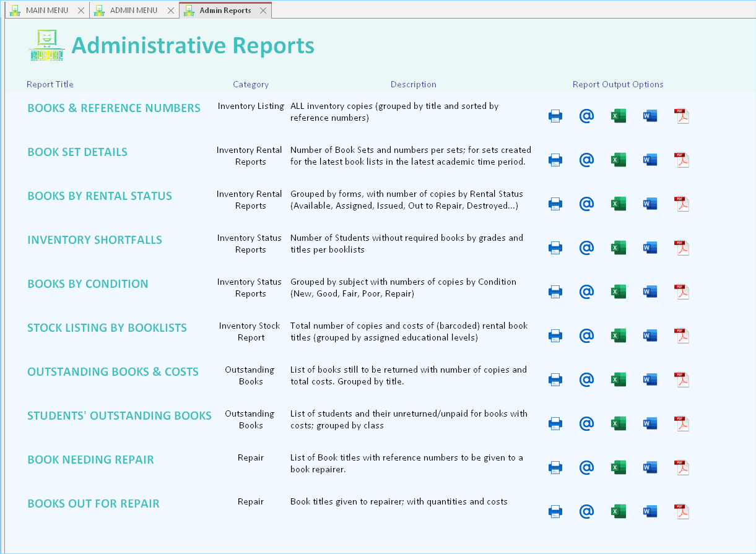The width and height of the screenshot is (756, 554).
Task: Export Inventory Shortfalls to Word
Action: pyautogui.click(x=650, y=248)
